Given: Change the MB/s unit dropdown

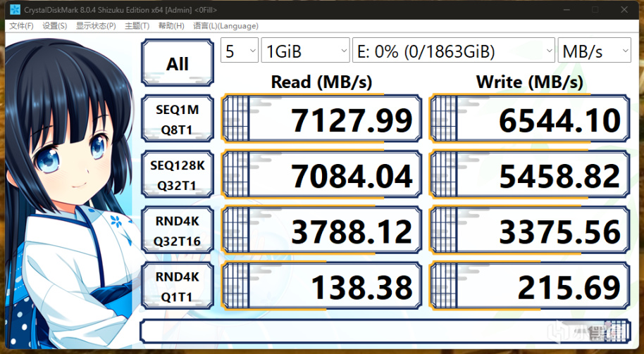Looking at the screenshot, I should click(x=594, y=51).
